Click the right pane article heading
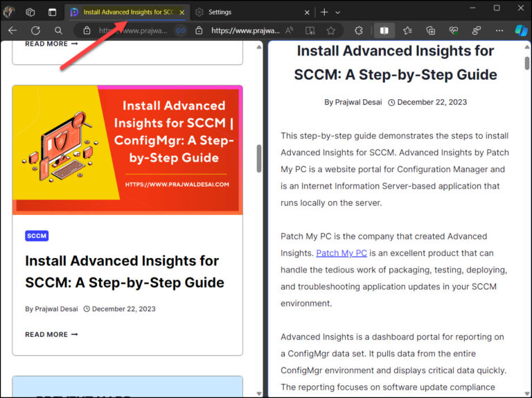 click(x=396, y=63)
